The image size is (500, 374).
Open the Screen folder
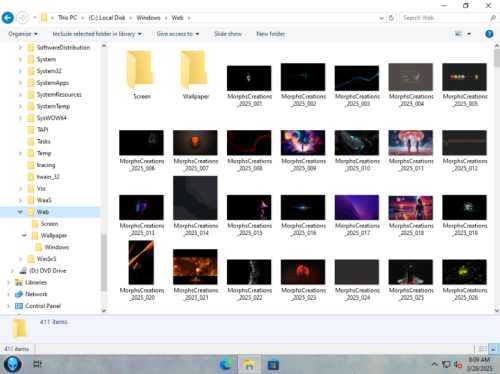coord(142,75)
